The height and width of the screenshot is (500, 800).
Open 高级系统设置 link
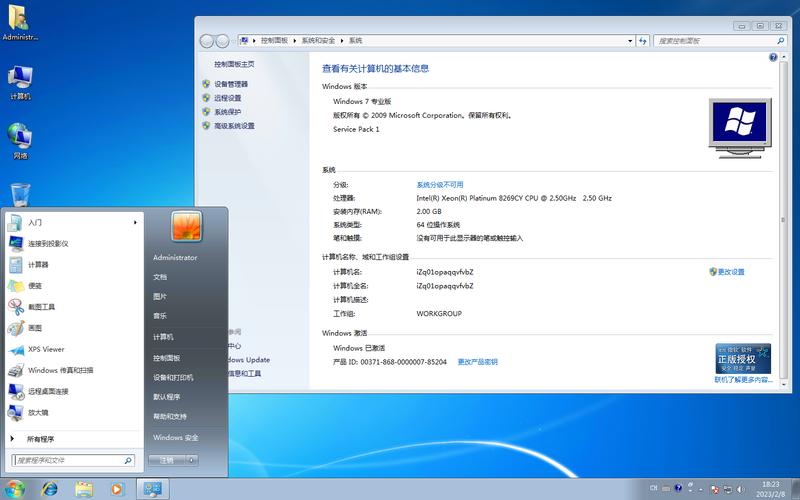pyautogui.click(x=234, y=126)
